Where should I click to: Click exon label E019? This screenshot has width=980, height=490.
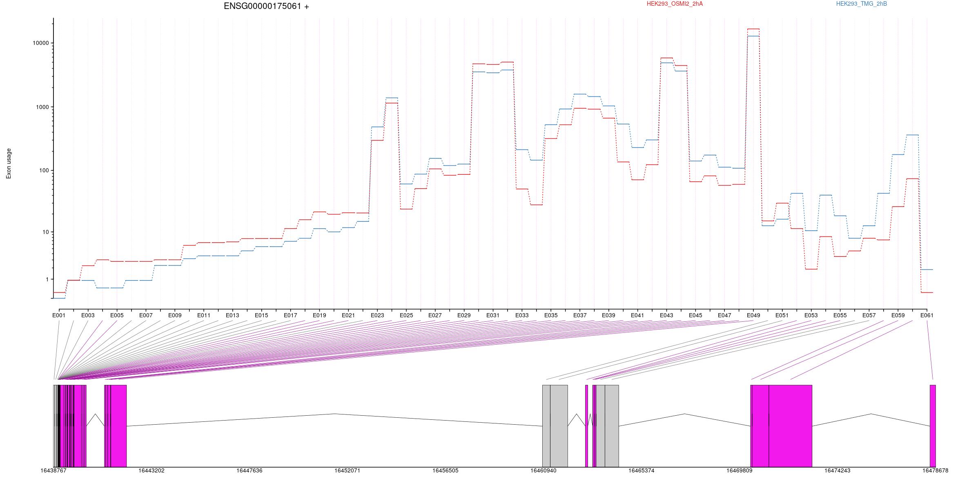click(319, 315)
